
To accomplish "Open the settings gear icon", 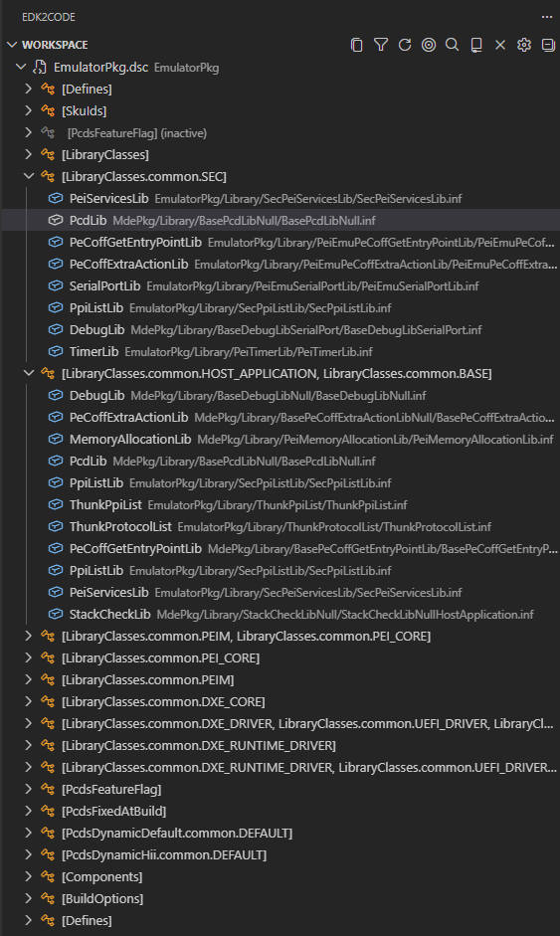I will (524, 45).
